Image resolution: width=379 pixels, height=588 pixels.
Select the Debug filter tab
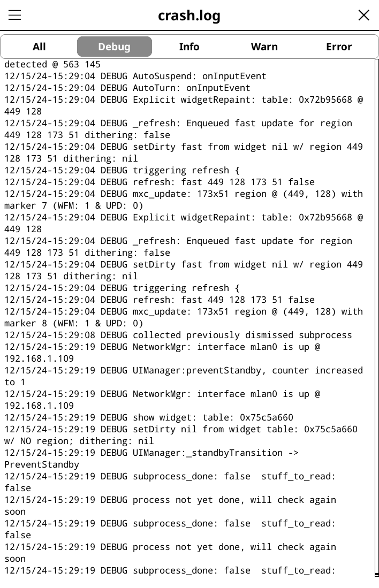(x=114, y=47)
